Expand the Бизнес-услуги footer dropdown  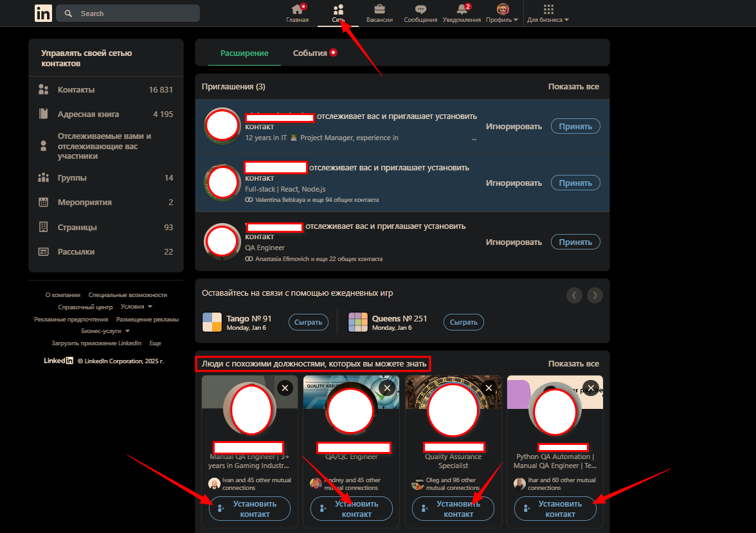105,331
